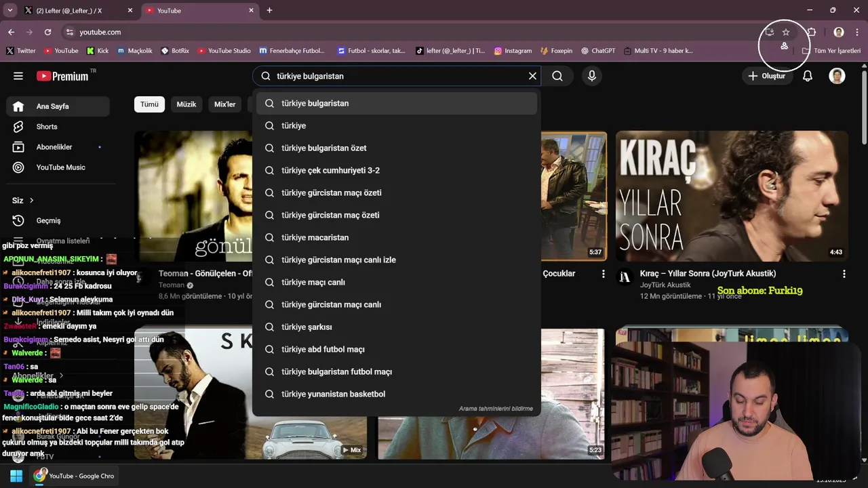Screen dimensions: 868x488
Task: Choose suggestion 'türkiye bulgaristan futbol maçı'
Action: [x=397, y=371]
